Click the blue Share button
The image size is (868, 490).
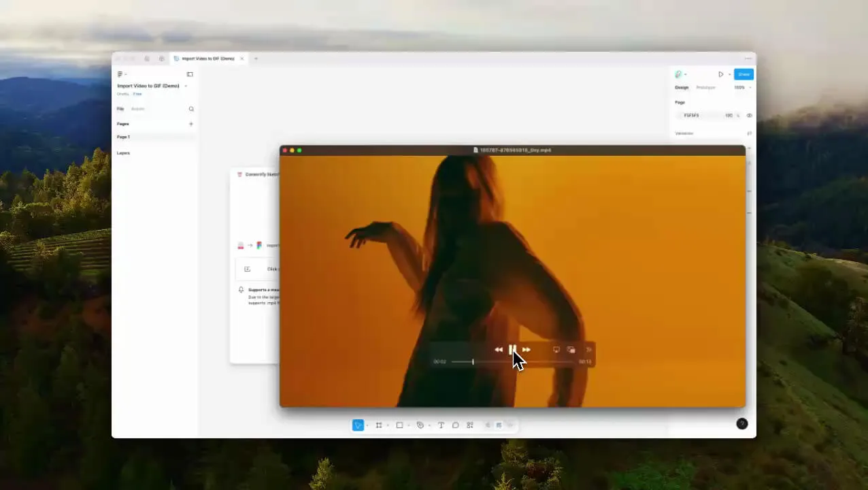point(744,74)
